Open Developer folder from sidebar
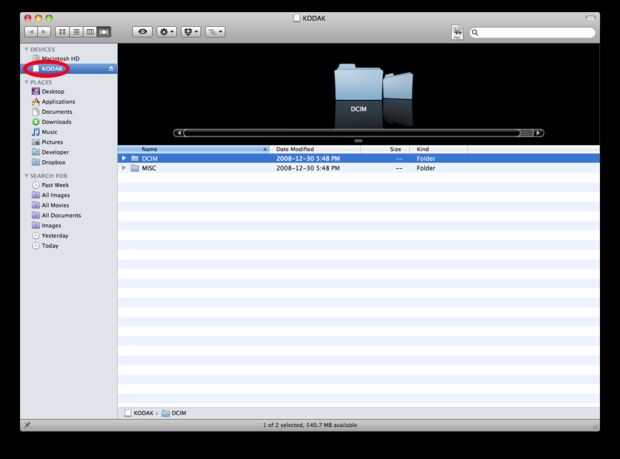Screen dimensions: 620x459 point(50,152)
